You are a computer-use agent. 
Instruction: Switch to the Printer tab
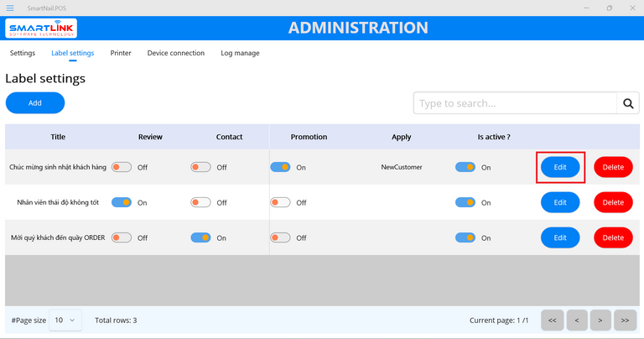[x=121, y=53]
